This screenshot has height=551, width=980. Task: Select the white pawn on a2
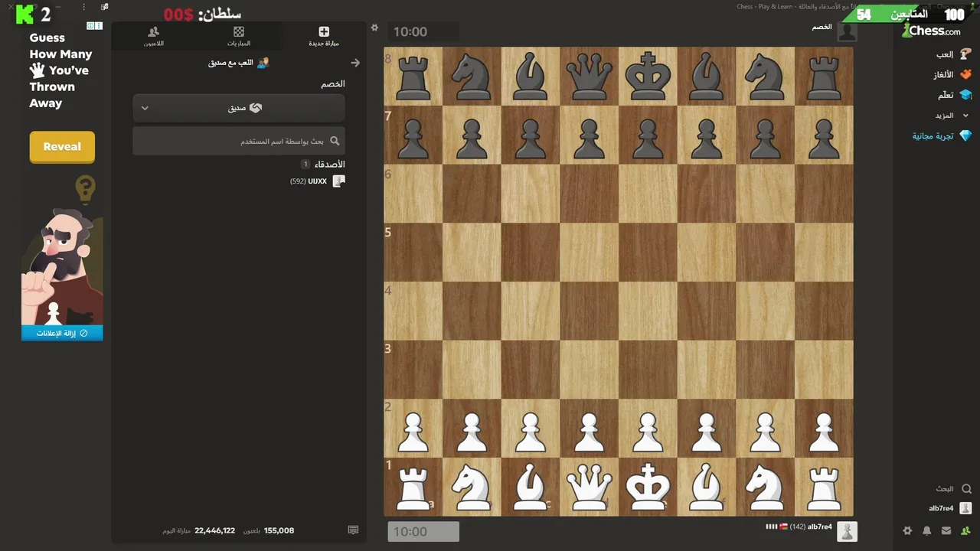pos(413,428)
